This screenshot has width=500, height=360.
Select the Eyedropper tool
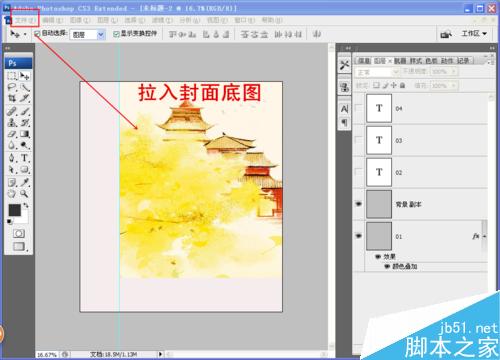(24, 182)
